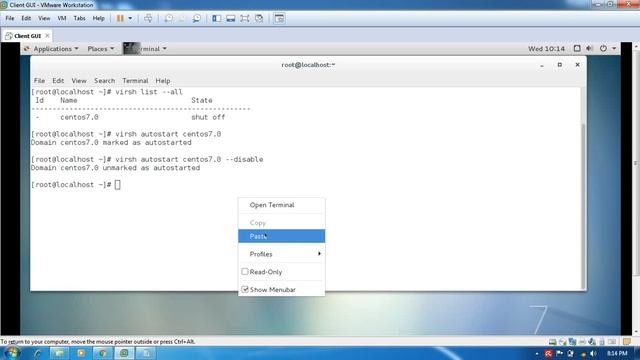Close the root@localhost terminal window
Image resolution: width=640 pixels, height=360 pixels.
click(577, 65)
